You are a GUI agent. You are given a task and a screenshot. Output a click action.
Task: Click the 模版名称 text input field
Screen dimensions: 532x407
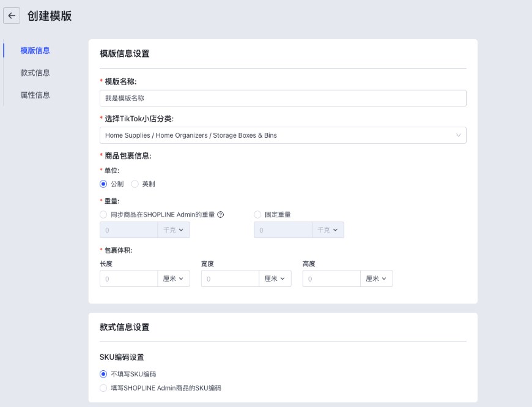pyautogui.click(x=283, y=98)
